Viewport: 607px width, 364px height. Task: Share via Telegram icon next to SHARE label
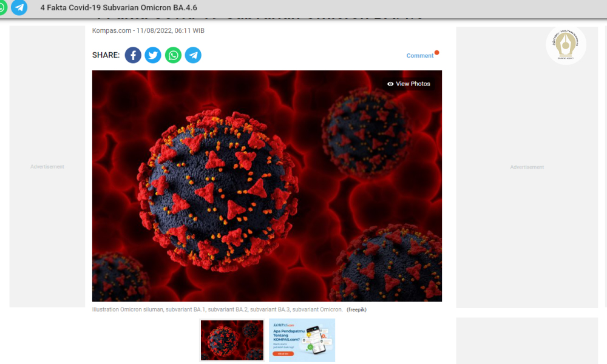[x=193, y=55]
